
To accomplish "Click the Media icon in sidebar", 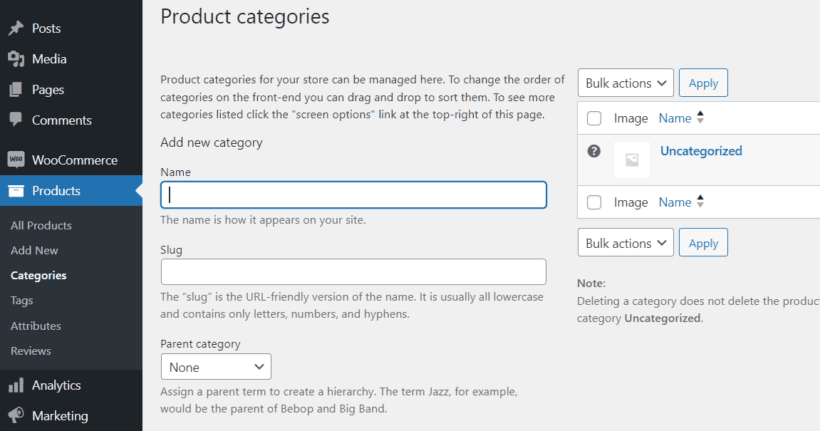I will [x=16, y=59].
